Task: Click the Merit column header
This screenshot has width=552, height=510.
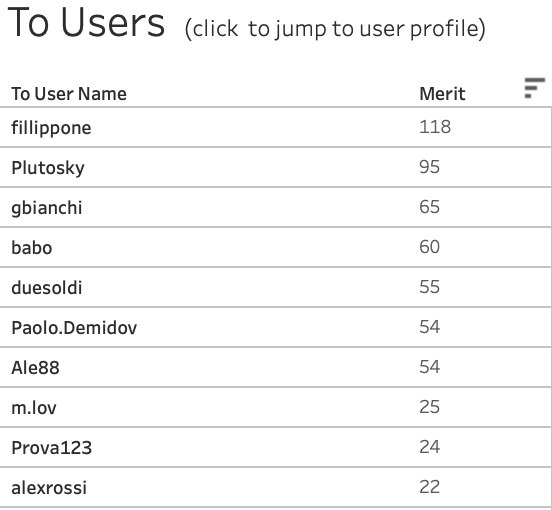Action: pyautogui.click(x=442, y=94)
